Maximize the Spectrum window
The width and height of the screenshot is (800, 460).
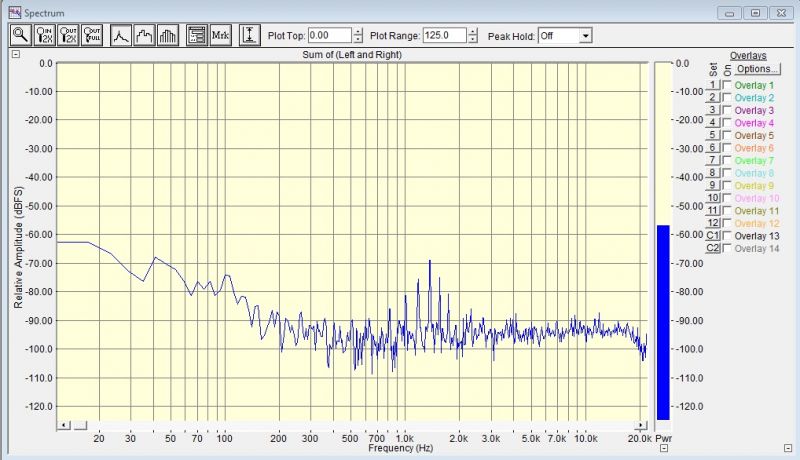coord(756,13)
